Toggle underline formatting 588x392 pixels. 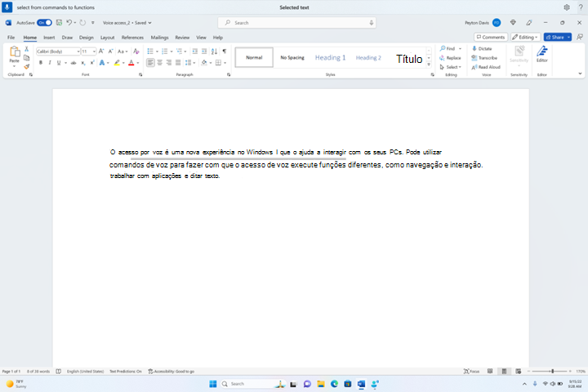(59, 63)
